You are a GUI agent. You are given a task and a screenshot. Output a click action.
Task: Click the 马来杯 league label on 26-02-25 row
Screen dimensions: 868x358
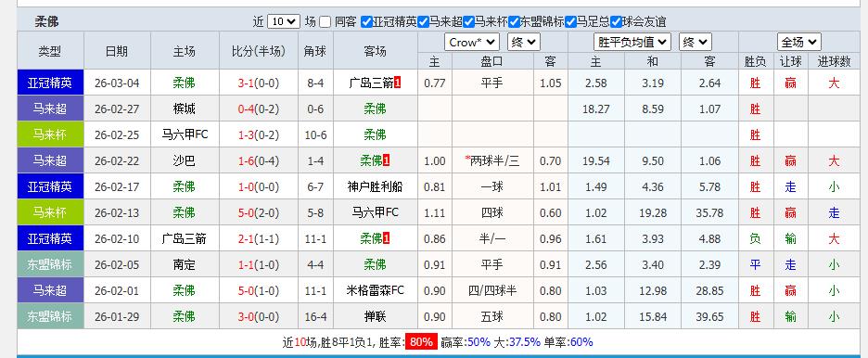point(50,134)
